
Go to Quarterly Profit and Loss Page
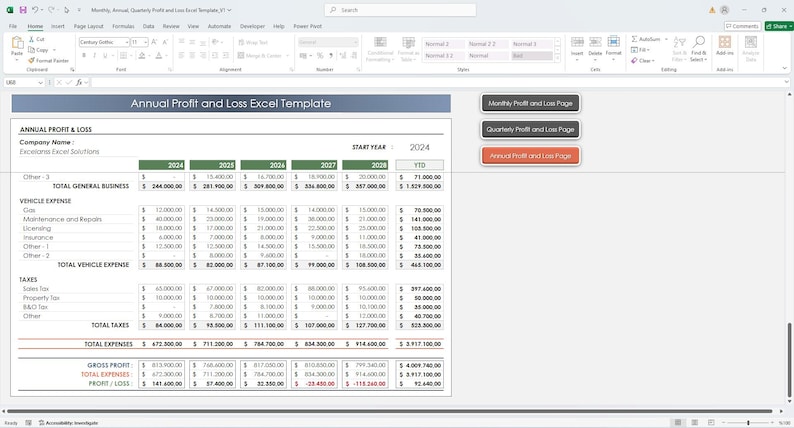530,129
